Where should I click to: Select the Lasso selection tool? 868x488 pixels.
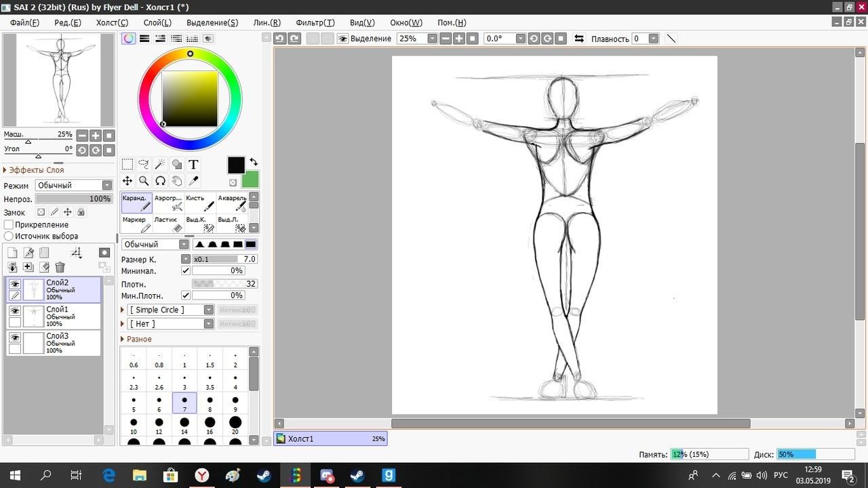[x=144, y=164]
